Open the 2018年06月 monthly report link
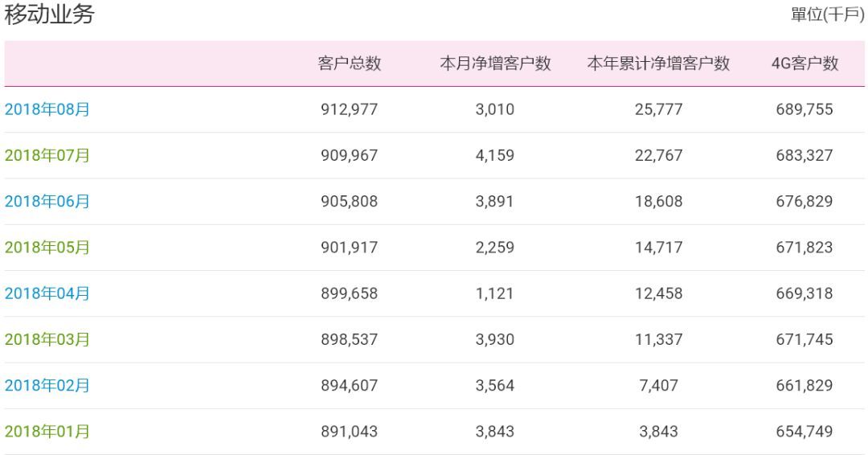The image size is (868, 455). 47,201
